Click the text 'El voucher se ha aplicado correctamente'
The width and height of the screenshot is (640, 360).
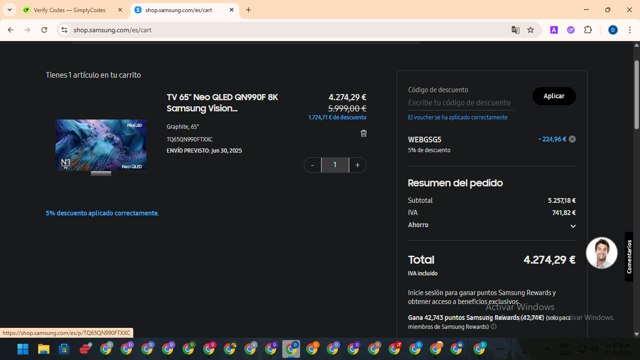458,118
